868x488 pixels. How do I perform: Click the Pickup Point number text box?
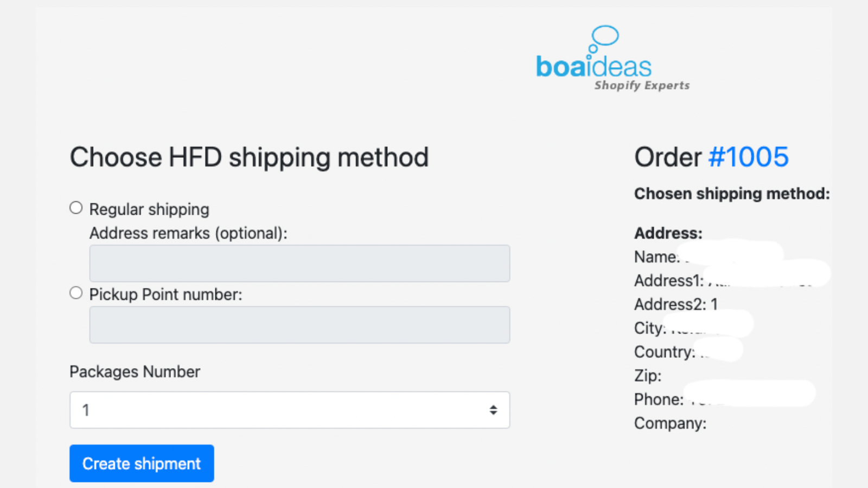click(299, 325)
